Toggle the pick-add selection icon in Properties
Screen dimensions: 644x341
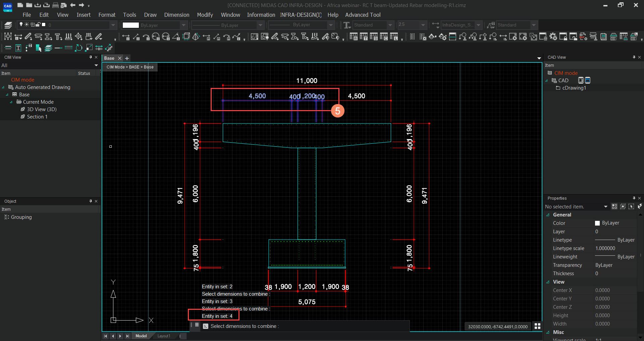tap(623, 206)
